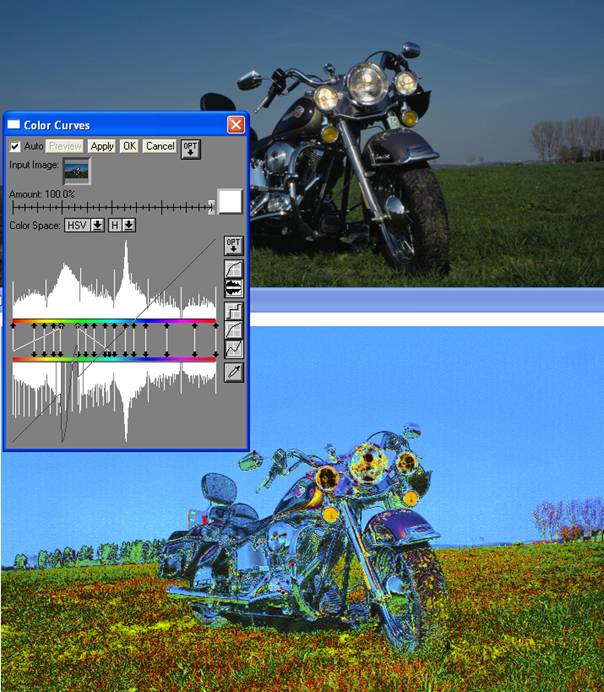The width and height of the screenshot is (604, 692).
Task: Open the OPT menu above curve tools
Action: point(233,245)
